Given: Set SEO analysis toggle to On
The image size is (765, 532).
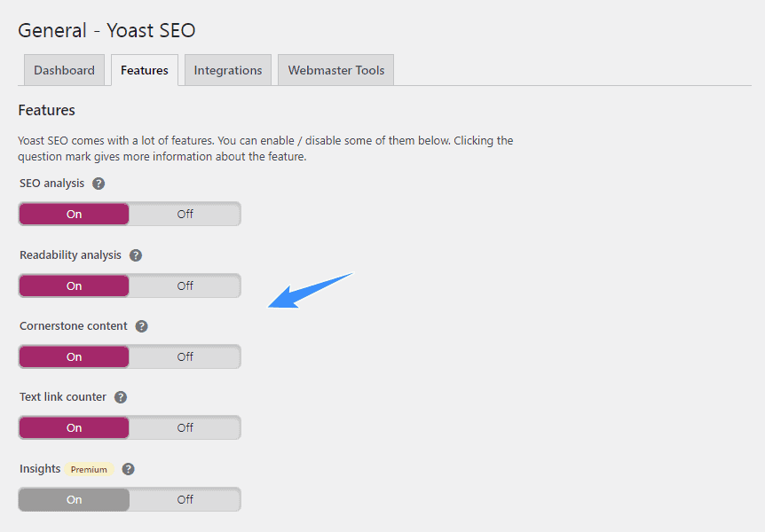Looking at the screenshot, I should (x=75, y=214).
